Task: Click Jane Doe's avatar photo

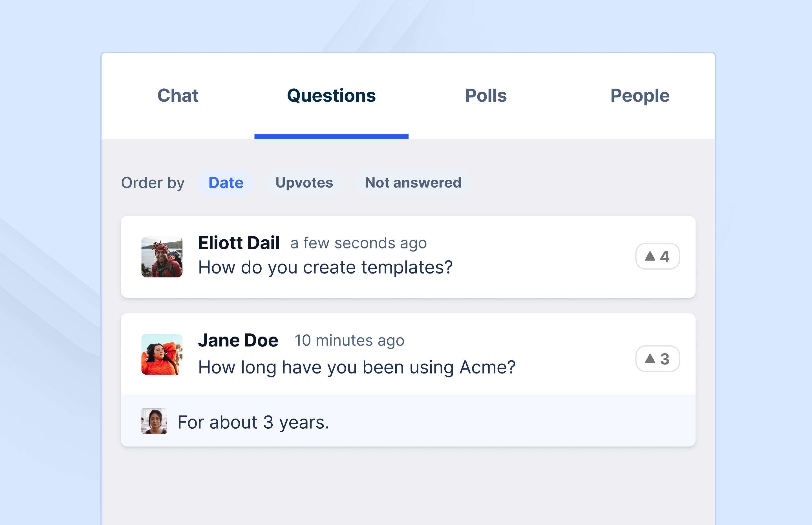Action: pos(162,354)
